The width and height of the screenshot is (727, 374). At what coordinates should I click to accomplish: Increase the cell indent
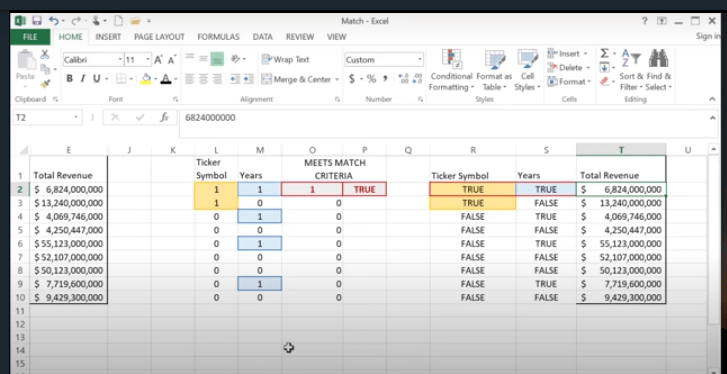click(249, 79)
